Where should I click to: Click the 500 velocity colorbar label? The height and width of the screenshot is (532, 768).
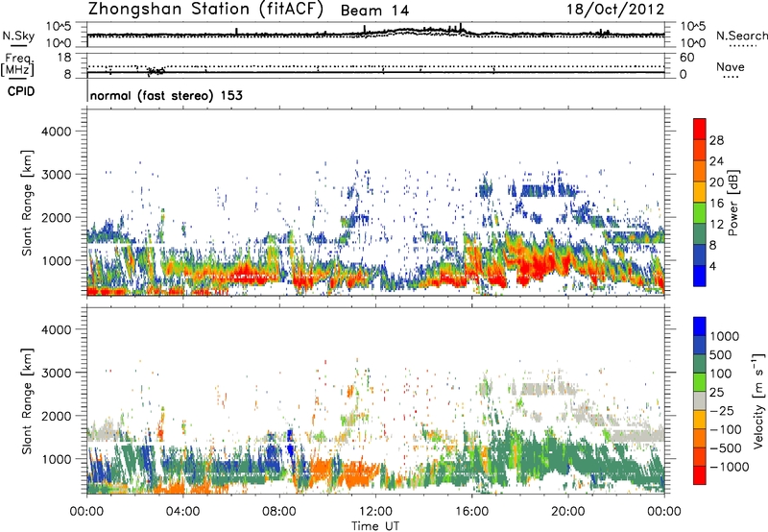721,355
